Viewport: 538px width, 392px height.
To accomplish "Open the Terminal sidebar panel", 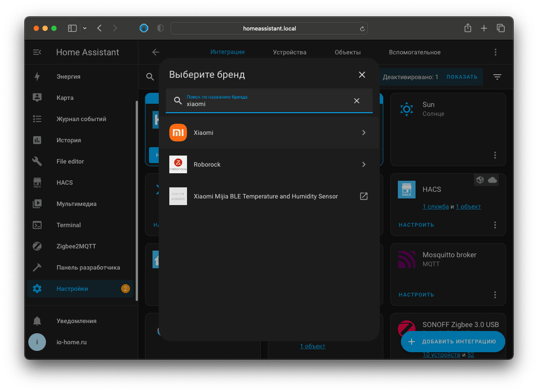I will [x=69, y=225].
